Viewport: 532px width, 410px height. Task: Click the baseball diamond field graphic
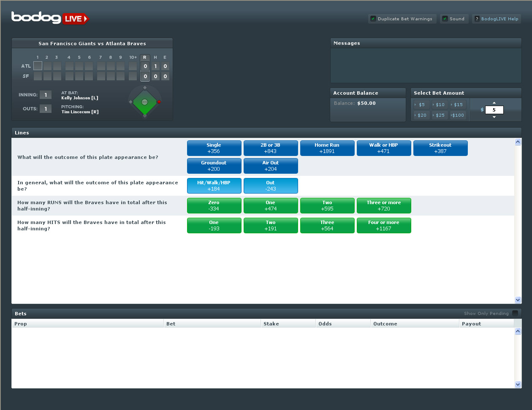pos(144,102)
